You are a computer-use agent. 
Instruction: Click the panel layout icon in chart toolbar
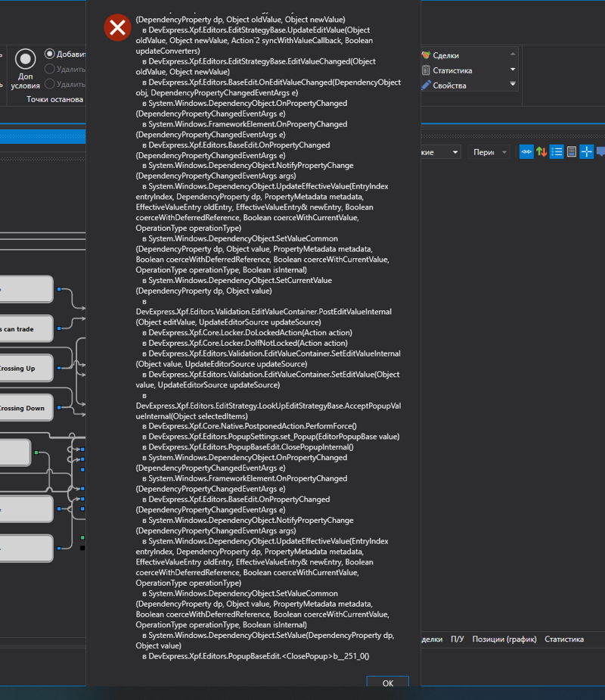[572, 151]
